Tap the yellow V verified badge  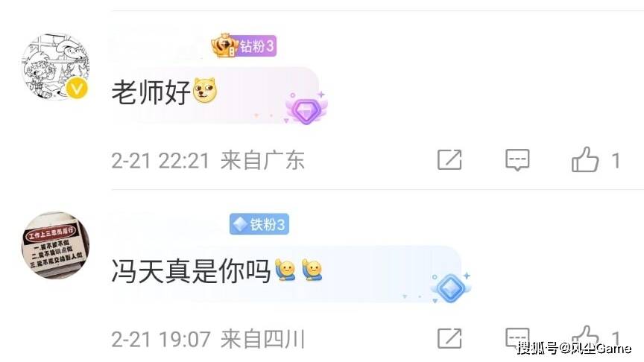pos(78,88)
